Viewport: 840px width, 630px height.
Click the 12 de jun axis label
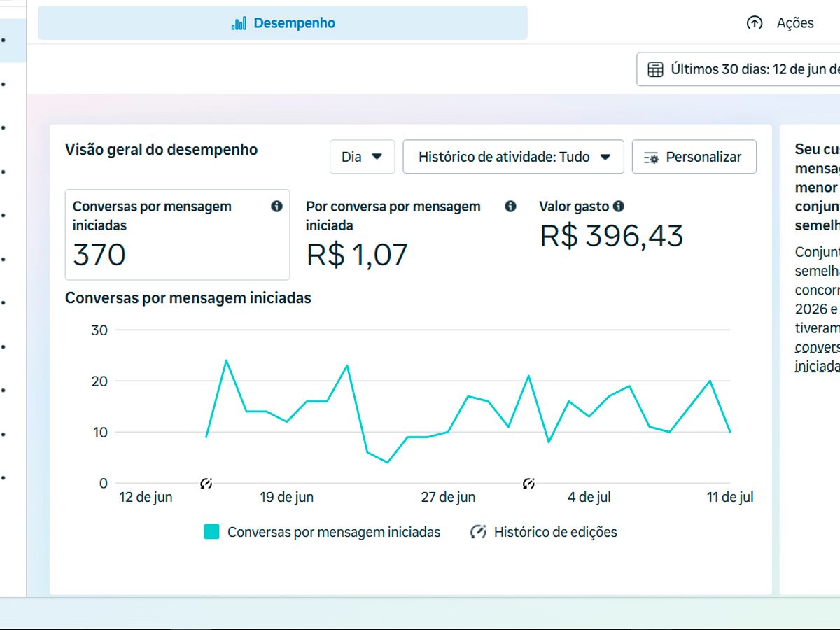click(146, 498)
